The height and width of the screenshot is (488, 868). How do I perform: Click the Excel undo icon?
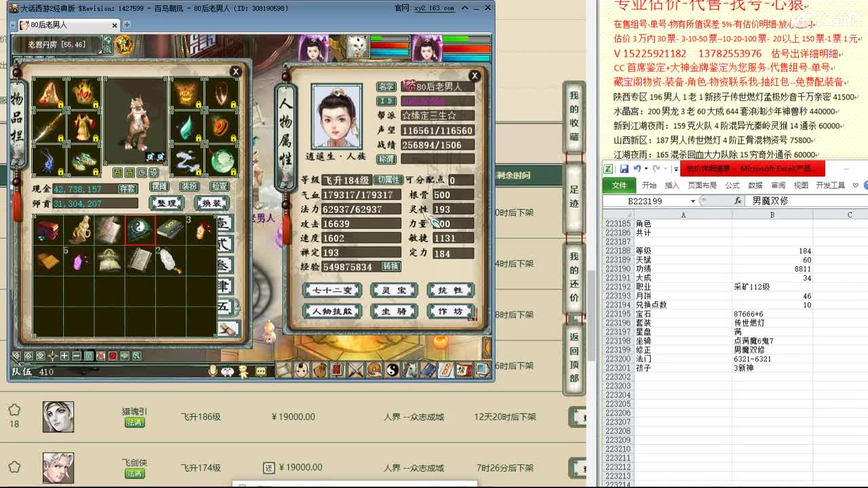click(637, 169)
